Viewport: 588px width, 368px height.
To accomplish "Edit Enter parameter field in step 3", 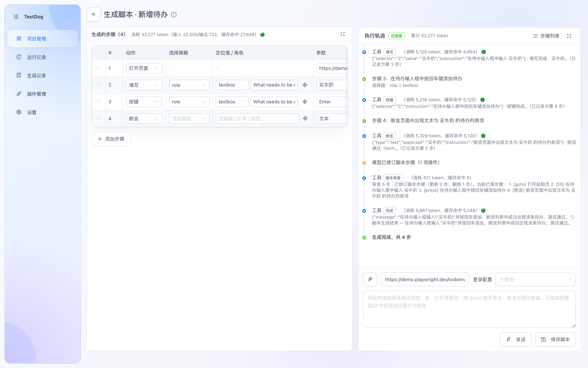I will click(332, 102).
